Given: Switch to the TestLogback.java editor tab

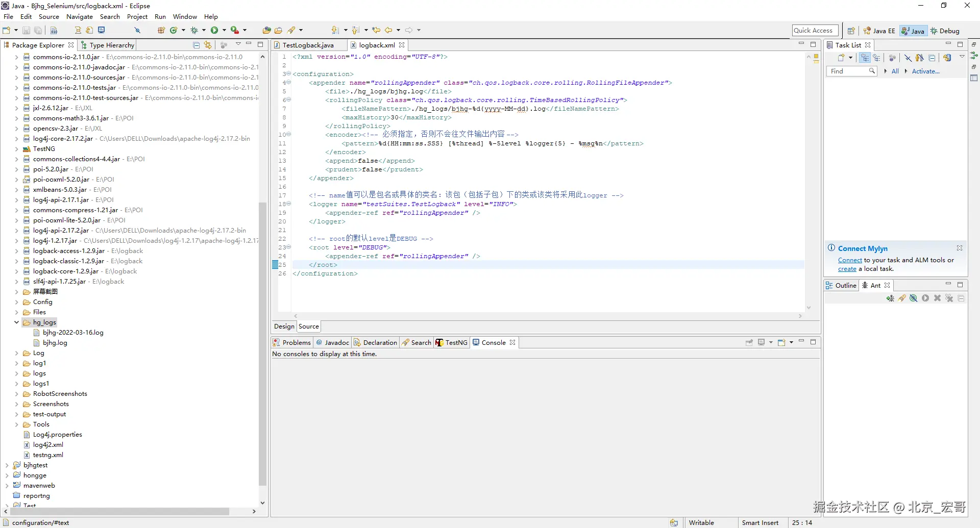Looking at the screenshot, I should pyautogui.click(x=308, y=45).
